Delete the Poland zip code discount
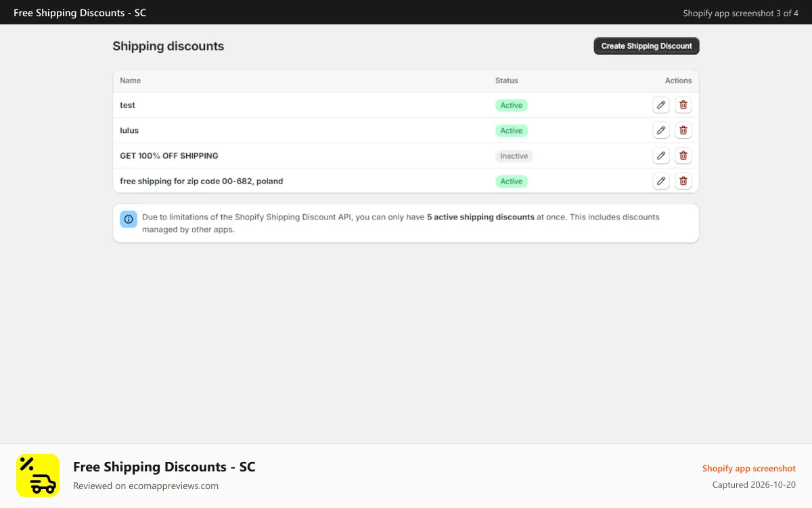Screen dimensions: 812x508 pyautogui.click(x=683, y=181)
